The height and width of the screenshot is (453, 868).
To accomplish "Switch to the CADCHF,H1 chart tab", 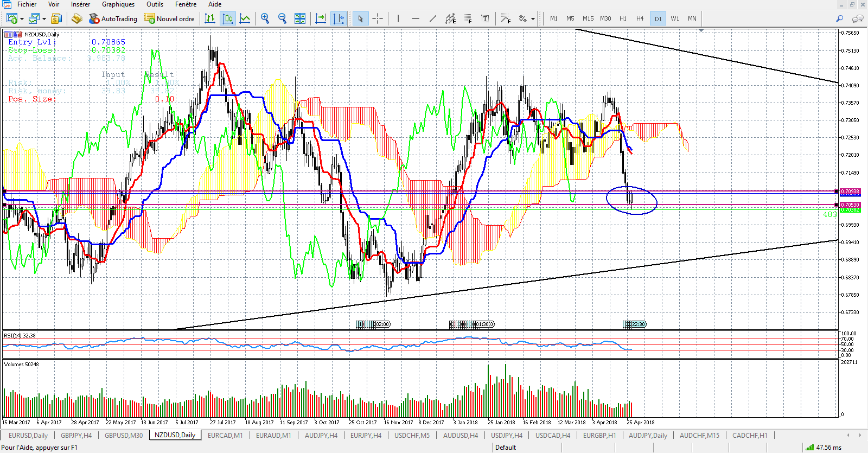I will tap(750, 435).
